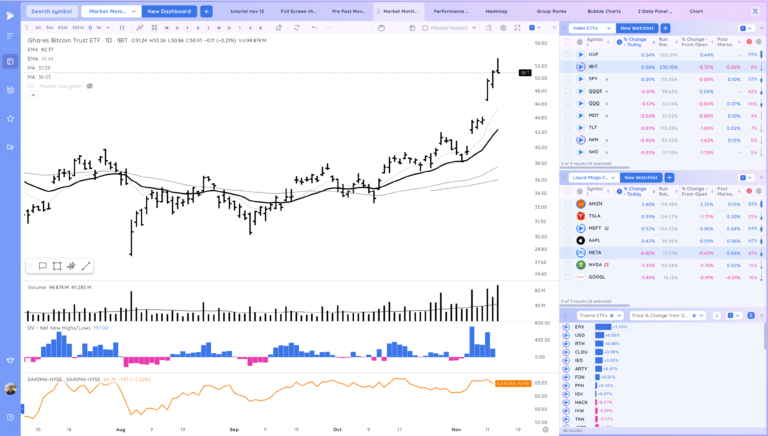768x436 pixels.
Task: Select all with Index ETFs header checkbox
Action: click(566, 42)
